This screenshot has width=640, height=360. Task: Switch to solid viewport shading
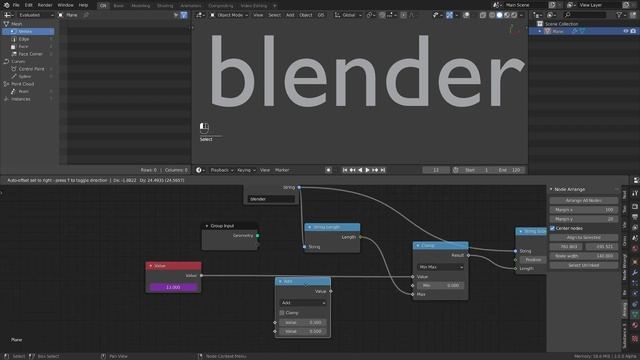pos(500,15)
